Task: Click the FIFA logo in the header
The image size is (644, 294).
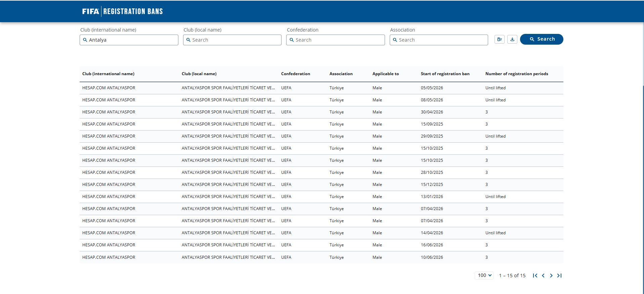Action: point(91,11)
